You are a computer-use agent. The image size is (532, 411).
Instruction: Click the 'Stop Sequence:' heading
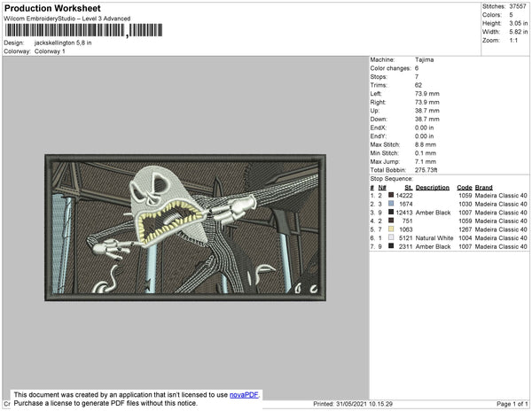[392, 179]
